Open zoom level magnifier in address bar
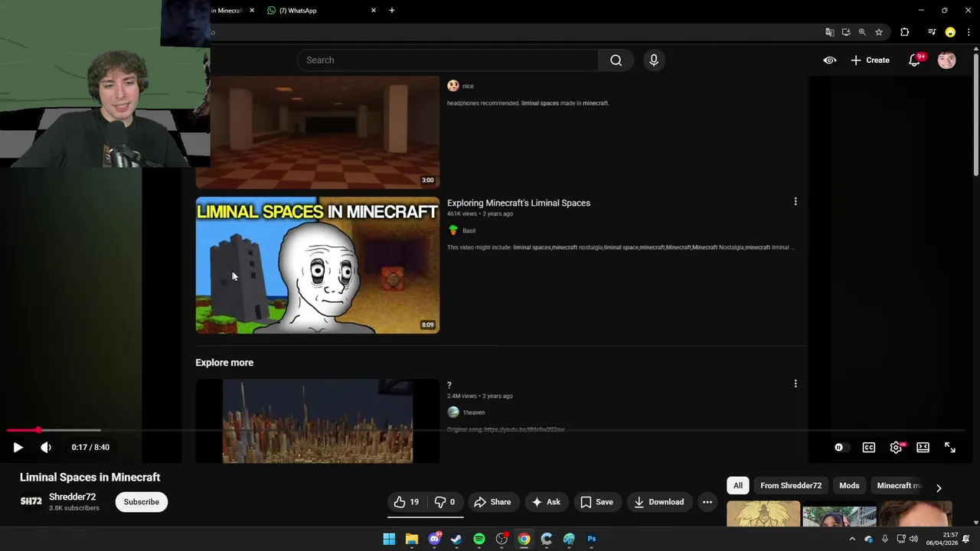 pos(862,32)
